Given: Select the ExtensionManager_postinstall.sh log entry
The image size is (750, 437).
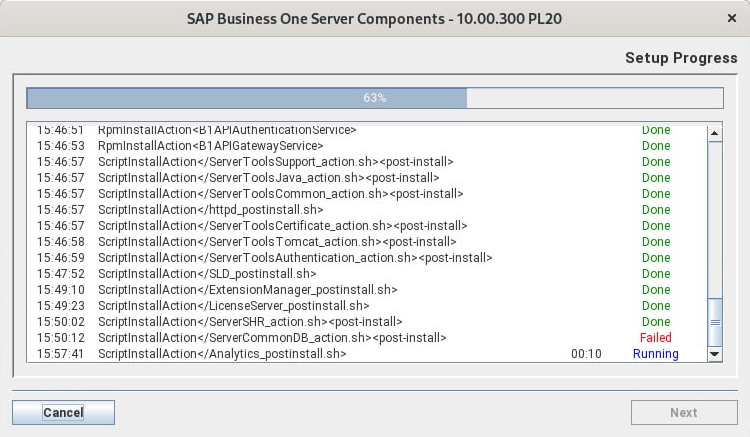Looking at the screenshot, I should (247, 290).
